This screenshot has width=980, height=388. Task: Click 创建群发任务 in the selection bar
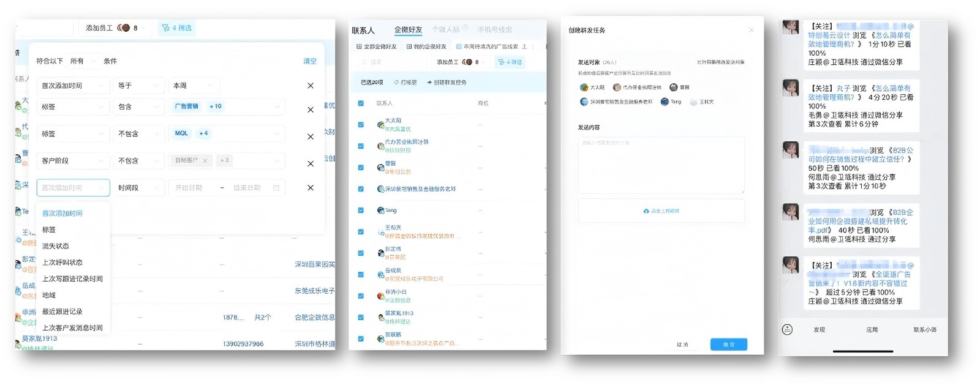(x=447, y=82)
